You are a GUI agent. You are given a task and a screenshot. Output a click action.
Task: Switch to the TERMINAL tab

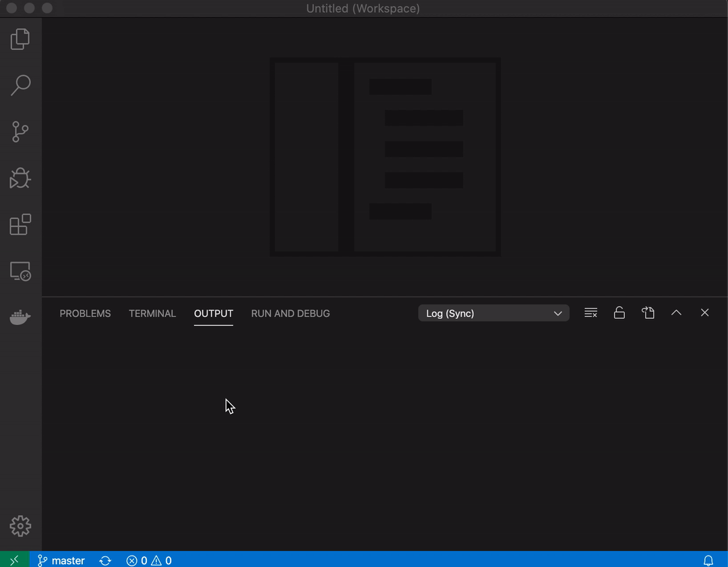tap(152, 314)
